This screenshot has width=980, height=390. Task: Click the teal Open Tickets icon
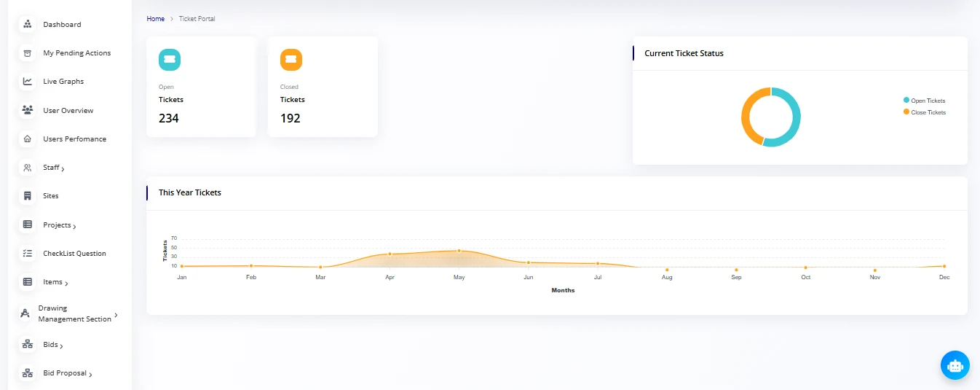(170, 60)
